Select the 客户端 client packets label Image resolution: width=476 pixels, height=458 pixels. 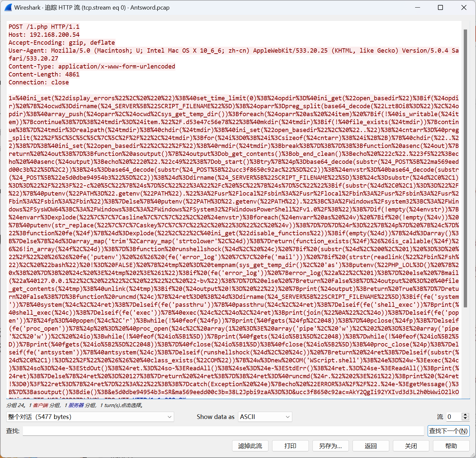click(x=40, y=405)
